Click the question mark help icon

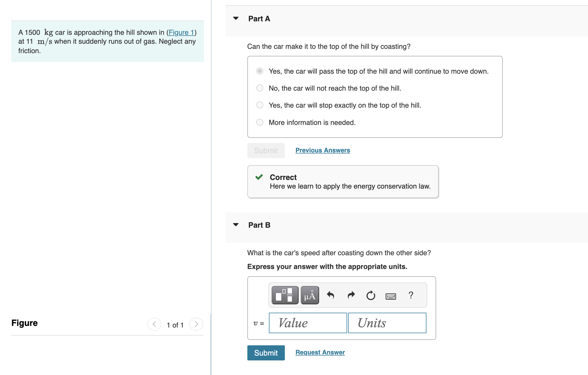411,295
